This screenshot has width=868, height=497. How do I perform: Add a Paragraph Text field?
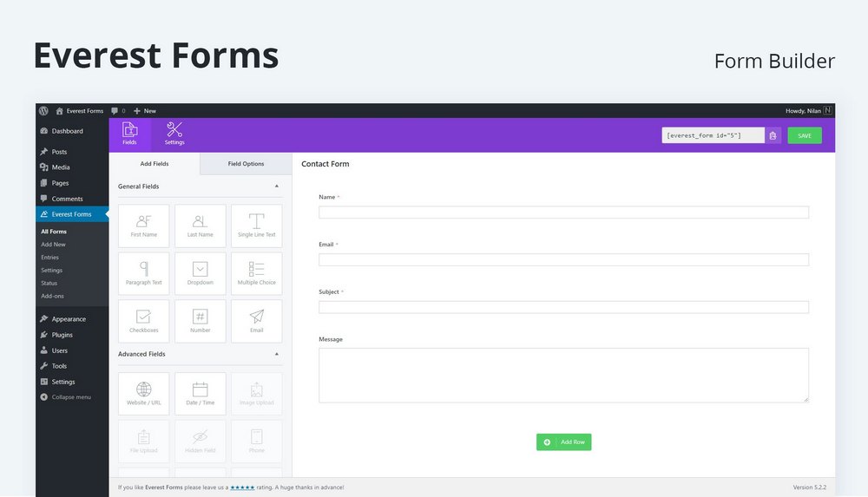pyautogui.click(x=143, y=273)
